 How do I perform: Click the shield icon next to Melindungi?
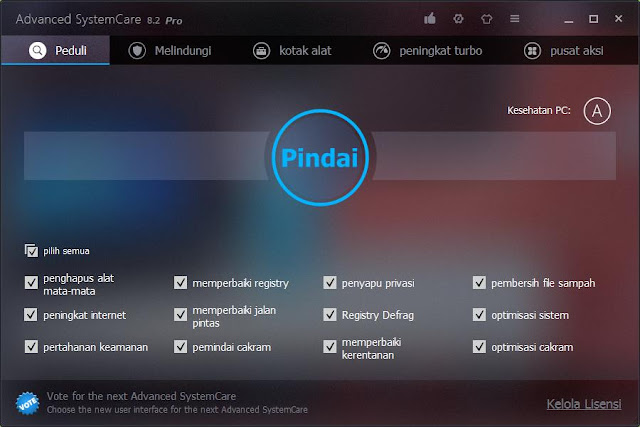137,51
